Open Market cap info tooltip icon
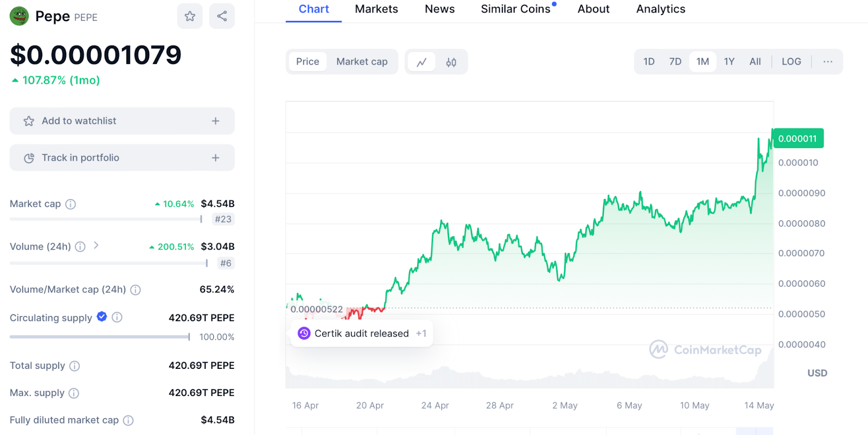Image resolution: width=868 pixels, height=435 pixels. 71,204
